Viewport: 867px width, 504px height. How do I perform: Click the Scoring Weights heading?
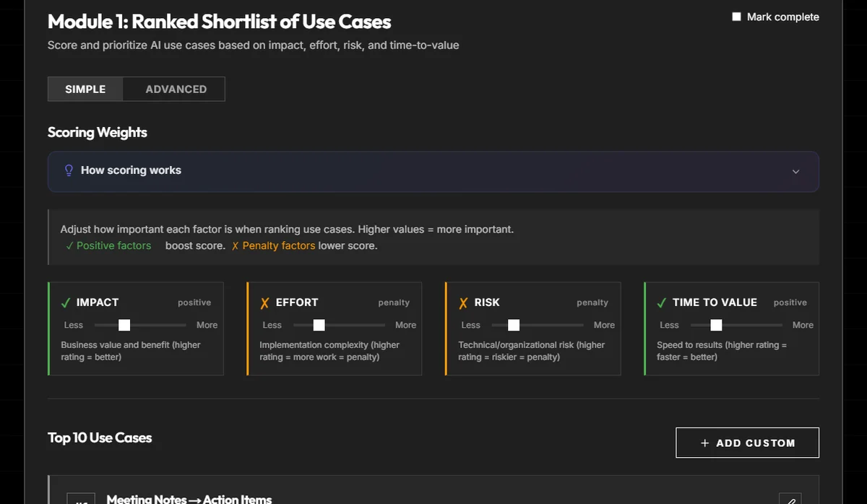point(98,132)
